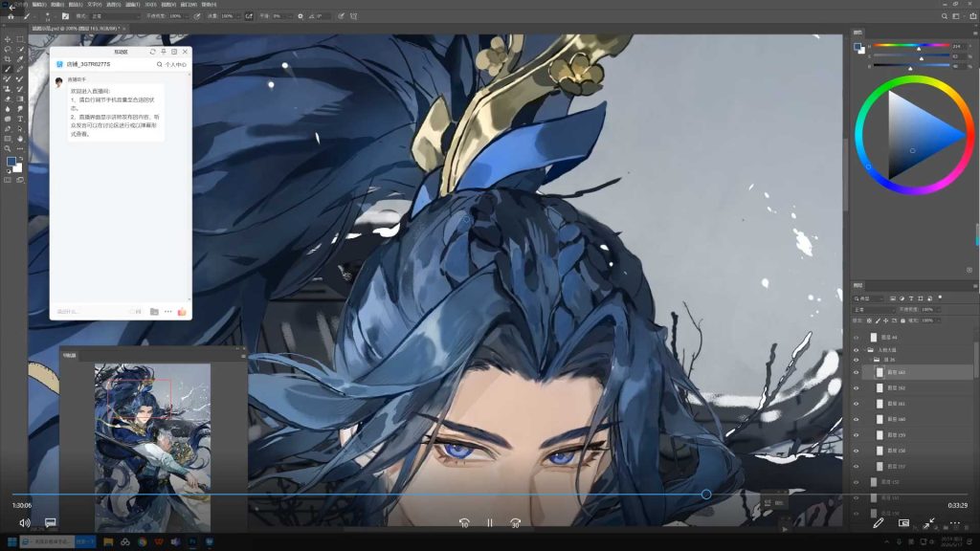
Task: Select the Blur tool
Action: pos(8,109)
